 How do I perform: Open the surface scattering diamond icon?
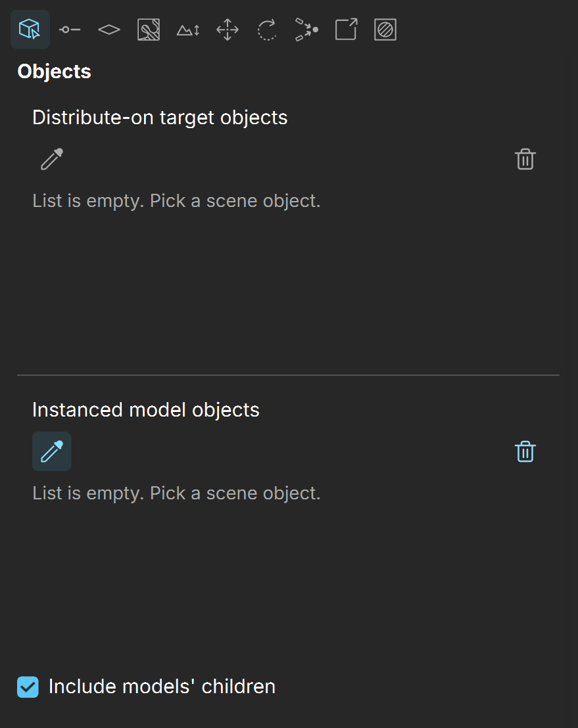(109, 30)
